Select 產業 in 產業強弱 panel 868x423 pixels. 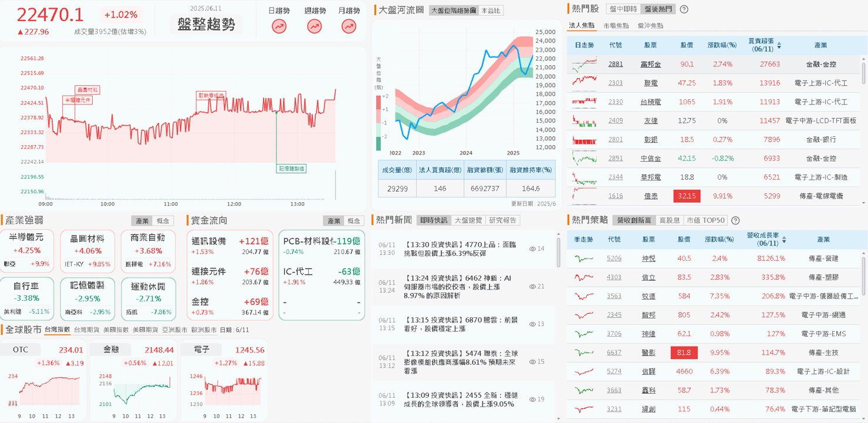click(x=142, y=221)
